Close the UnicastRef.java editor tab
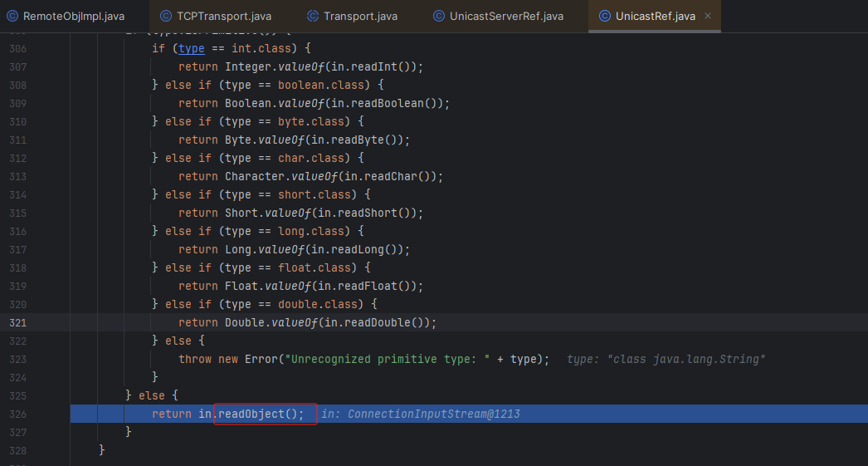Image resolution: width=868 pixels, height=466 pixels. coord(707,17)
